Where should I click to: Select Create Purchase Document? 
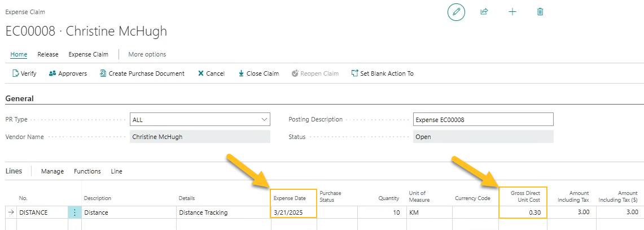(x=142, y=73)
